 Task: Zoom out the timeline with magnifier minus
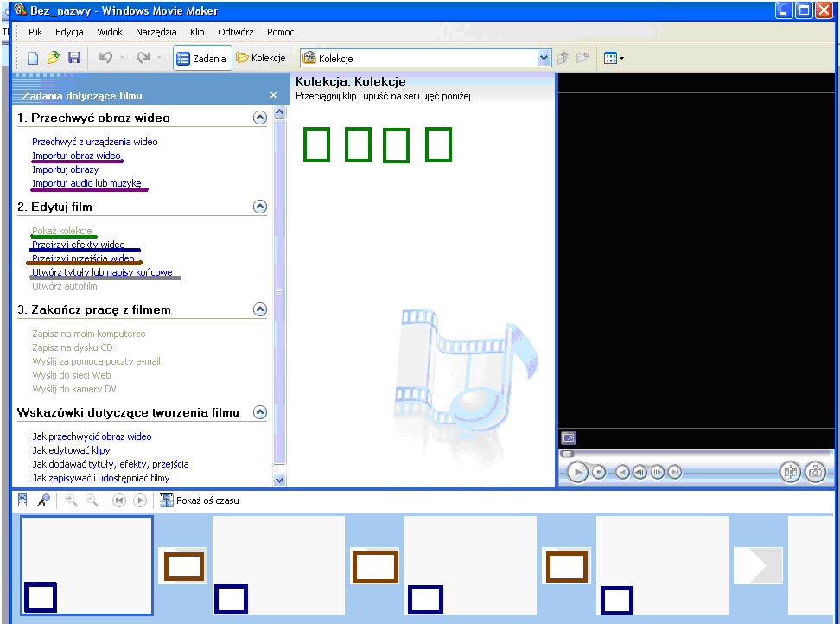pos(92,500)
